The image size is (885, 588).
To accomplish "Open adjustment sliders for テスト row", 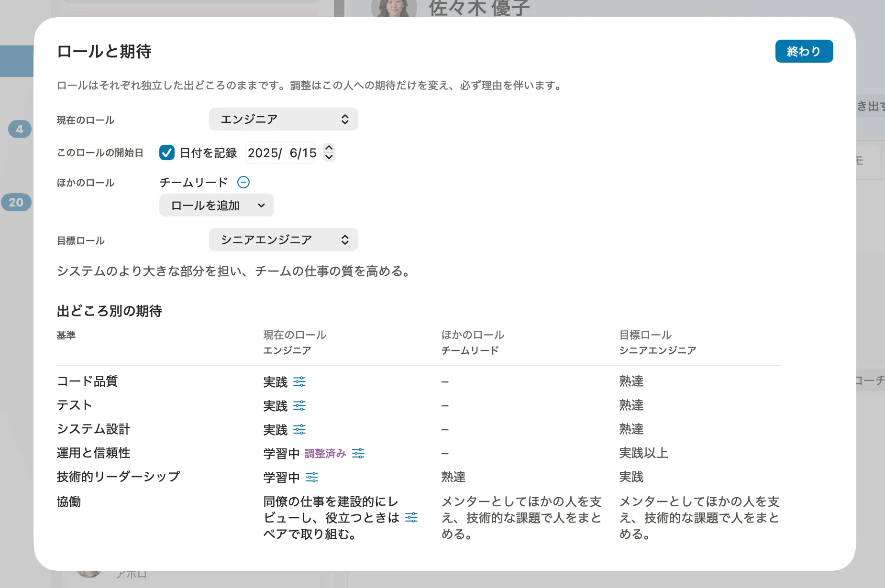I will coord(299,405).
